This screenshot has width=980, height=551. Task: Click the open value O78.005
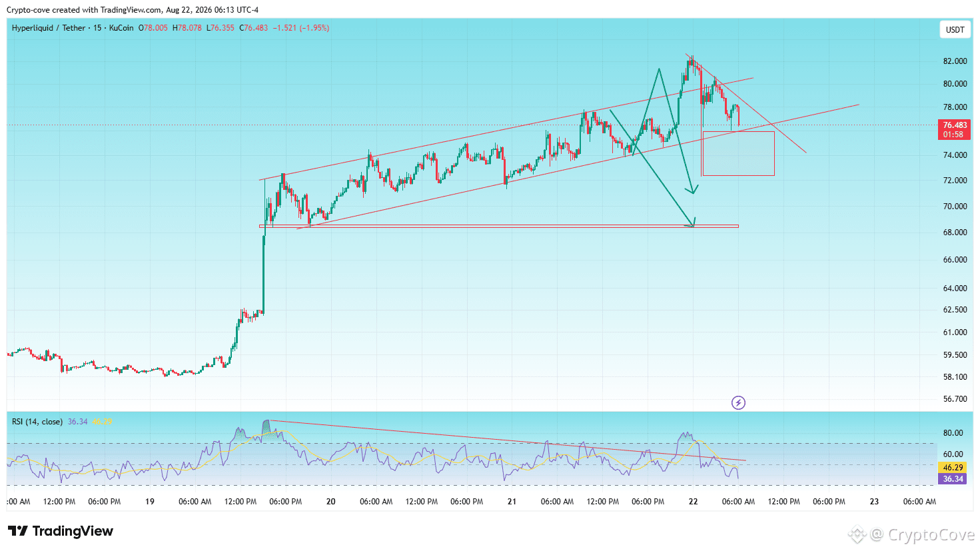(x=153, y=28)
